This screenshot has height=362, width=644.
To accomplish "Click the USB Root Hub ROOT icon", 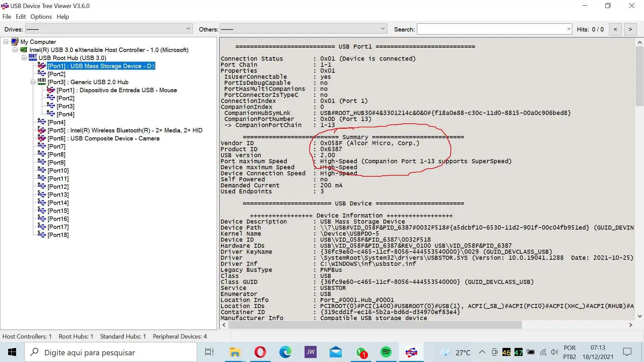I will pyautogui.click(x=33, y=58).
